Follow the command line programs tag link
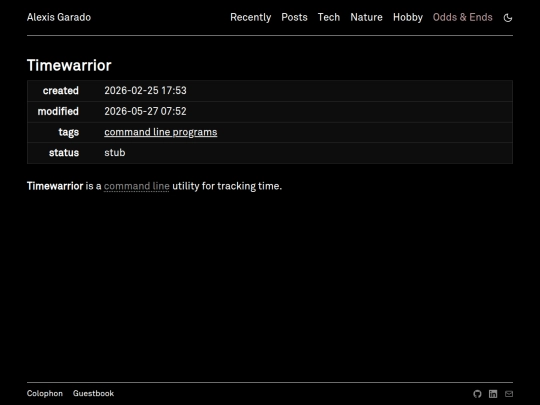 click(x=160, y=132)
